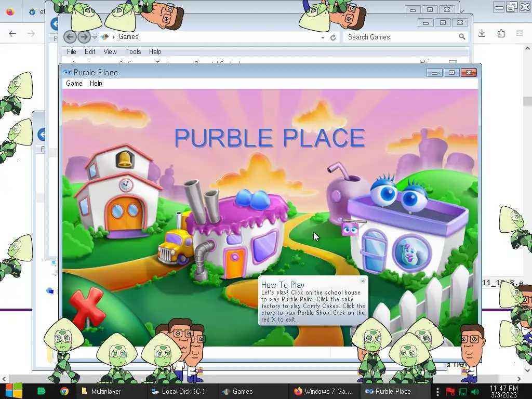This screenshot has height=399, width=532.
Task: Click the back arrow in the Multiplayer window
Action: (42, 135)
